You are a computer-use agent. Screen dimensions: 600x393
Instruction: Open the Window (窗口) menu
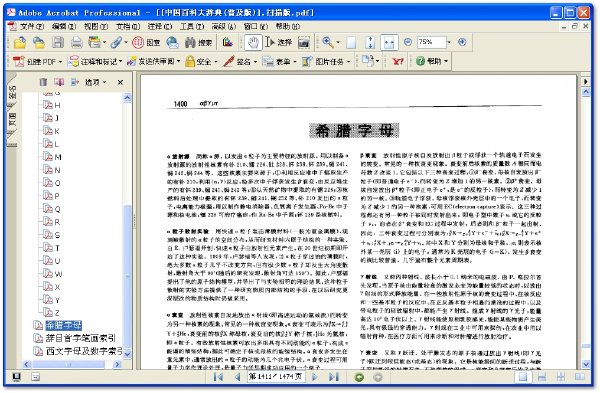coord(256,26)
